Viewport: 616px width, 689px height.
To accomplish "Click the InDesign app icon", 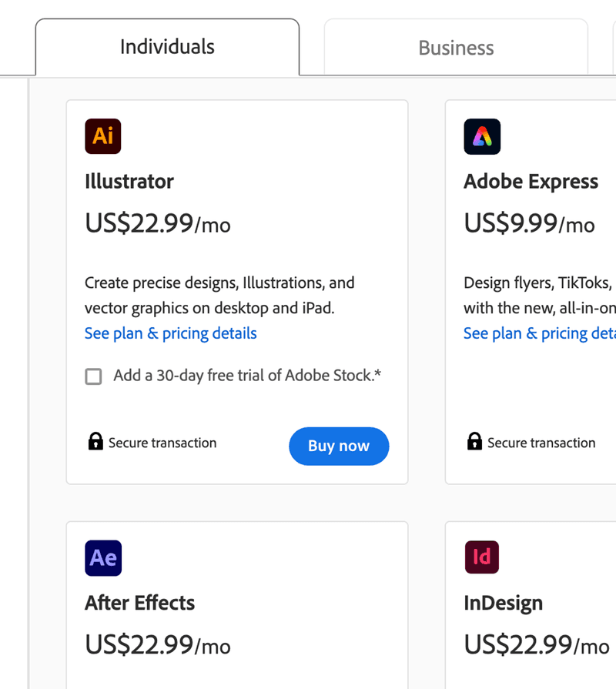I will point(481,557).
